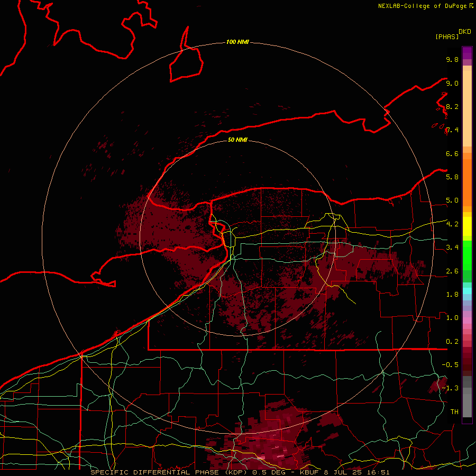
Task: Pick the yellow band of the color bar
Action: click(x=467, y=226)
